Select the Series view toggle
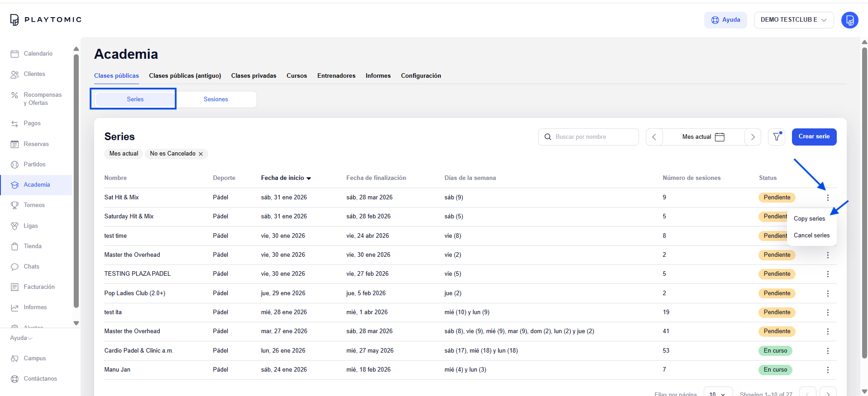The height and width of the screenshot is (396, 868). click(x=135, y=99)
